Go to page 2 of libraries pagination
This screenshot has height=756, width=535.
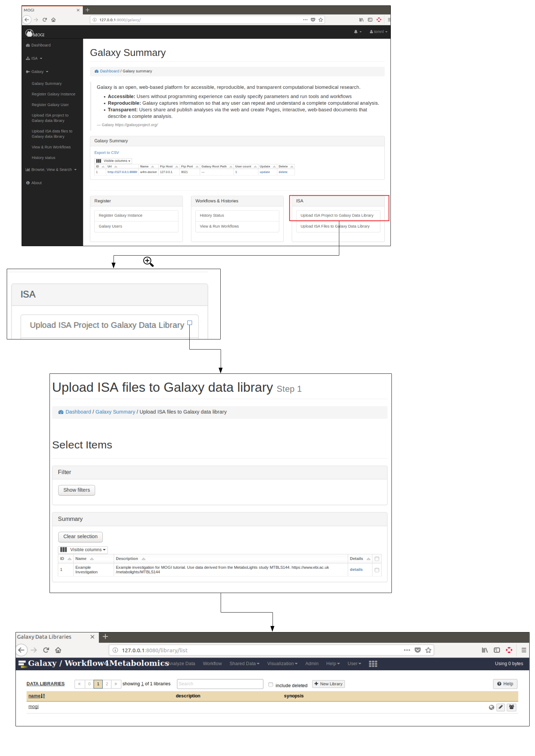[x=107, y=684]
